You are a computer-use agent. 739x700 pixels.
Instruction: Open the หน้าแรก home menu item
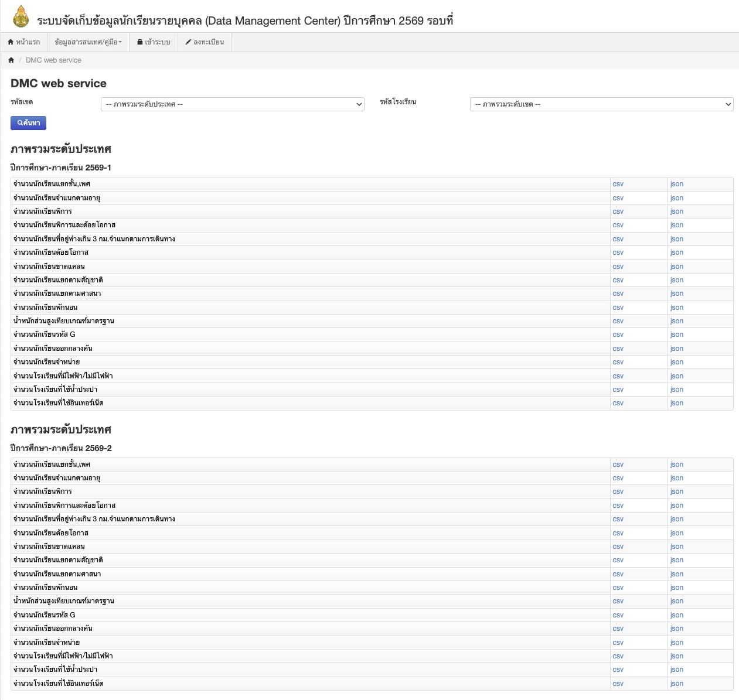(x=24, y=42)
